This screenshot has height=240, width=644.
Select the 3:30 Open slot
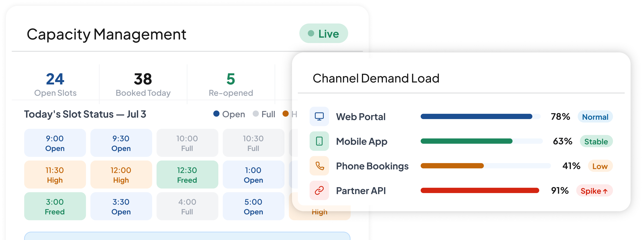pos(121,206)
